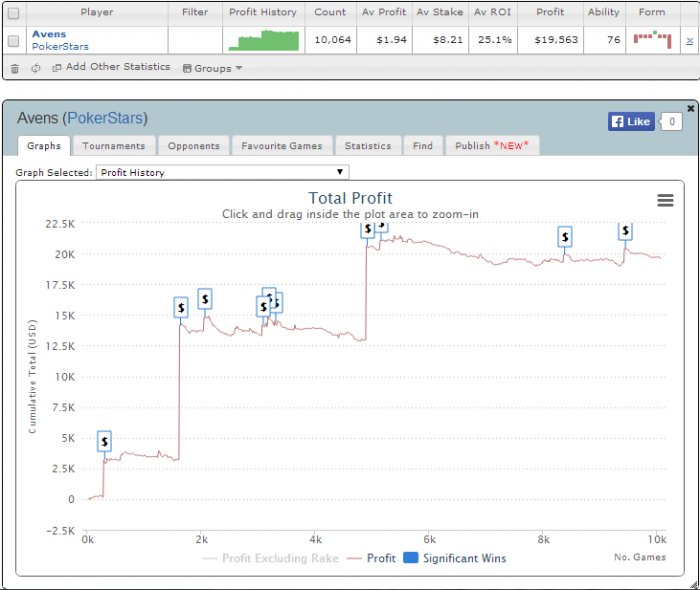Click the Facebook Like button
700x590 pixels.
631,121
